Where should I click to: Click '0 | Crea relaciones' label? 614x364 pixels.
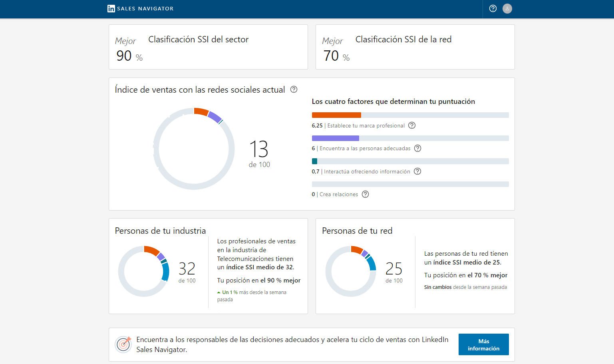tap(335, 194)
